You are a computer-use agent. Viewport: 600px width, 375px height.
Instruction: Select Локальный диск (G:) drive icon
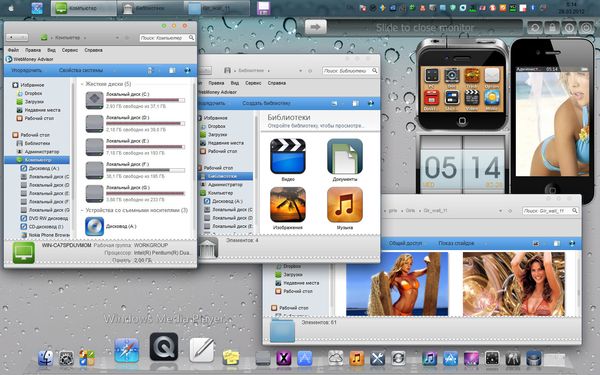tap(95, 194)
